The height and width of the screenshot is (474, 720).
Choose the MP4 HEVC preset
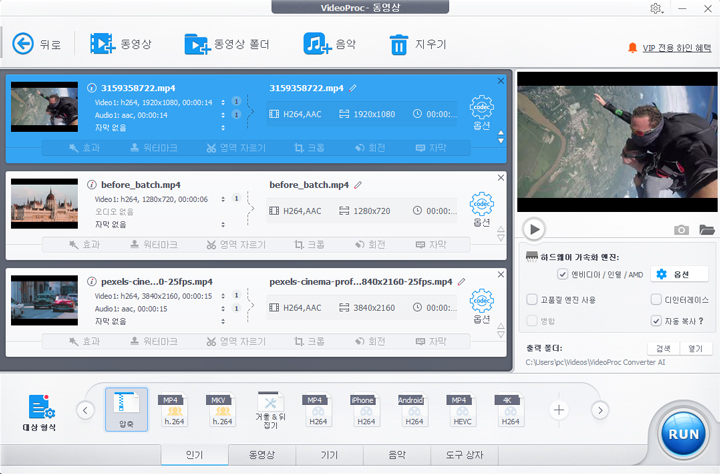click(x=462, y=410)
